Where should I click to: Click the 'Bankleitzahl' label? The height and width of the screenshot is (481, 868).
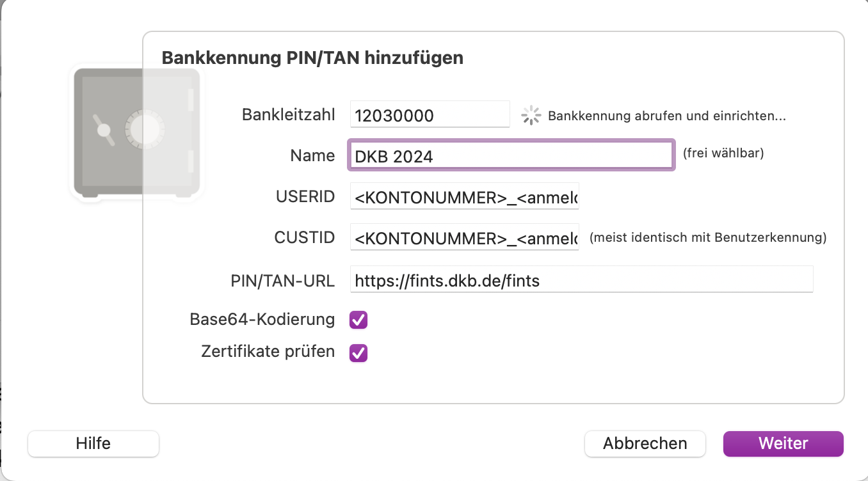pos(288,115)
